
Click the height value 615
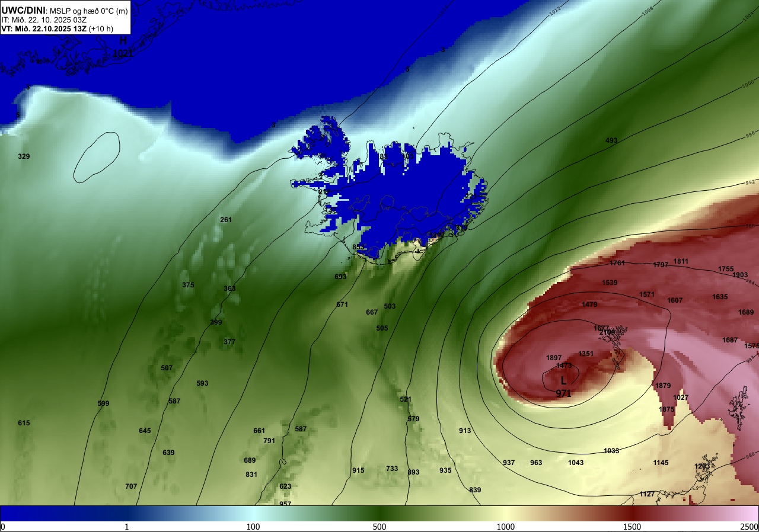click(24, 423)
